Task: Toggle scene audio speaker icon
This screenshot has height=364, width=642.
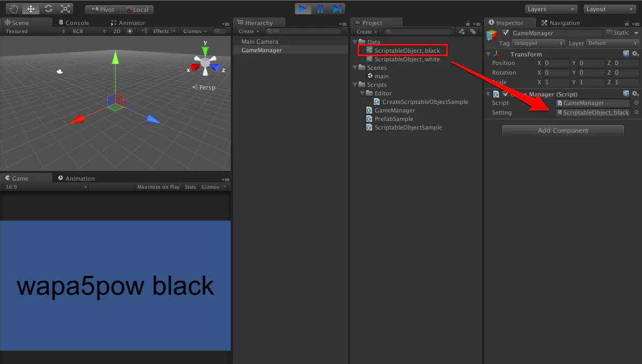Action: (x=143, y=31)
